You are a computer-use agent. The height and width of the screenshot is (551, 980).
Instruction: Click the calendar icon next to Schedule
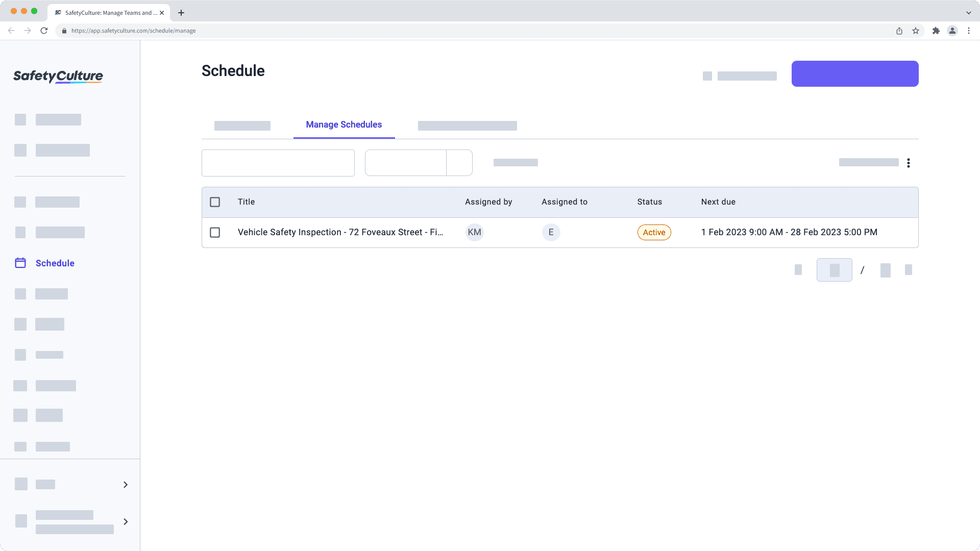point(20,263)
